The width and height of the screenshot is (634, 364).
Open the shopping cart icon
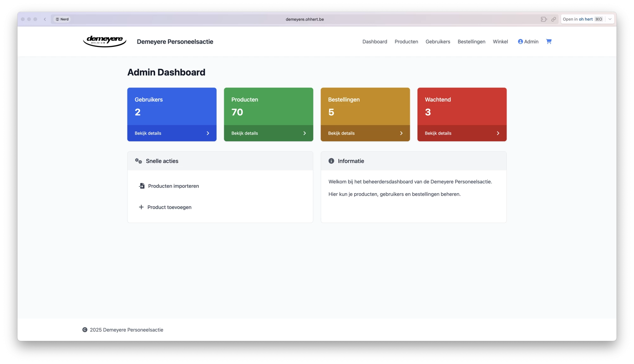coord(549,42)
